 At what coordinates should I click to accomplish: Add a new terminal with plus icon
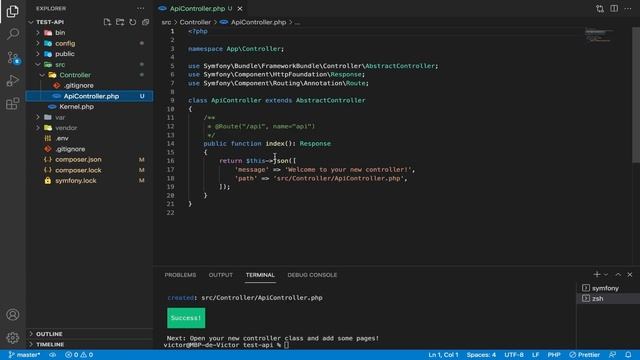[x=597, y=274]
